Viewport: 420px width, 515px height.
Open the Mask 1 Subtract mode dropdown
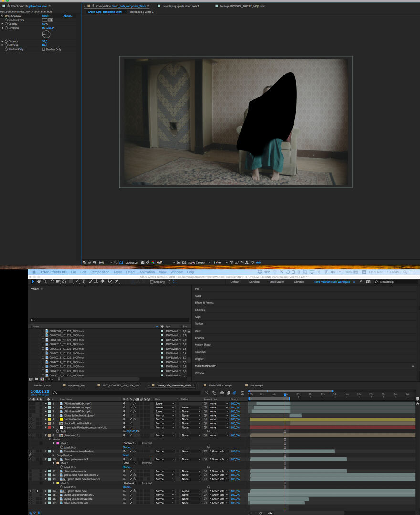point(130,443)
